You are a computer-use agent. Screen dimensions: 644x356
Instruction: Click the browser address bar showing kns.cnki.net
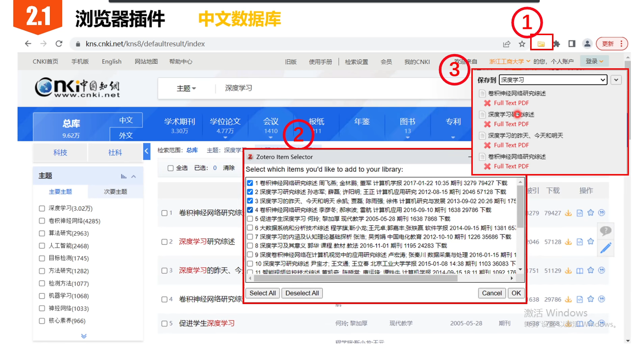click(142, 43)
